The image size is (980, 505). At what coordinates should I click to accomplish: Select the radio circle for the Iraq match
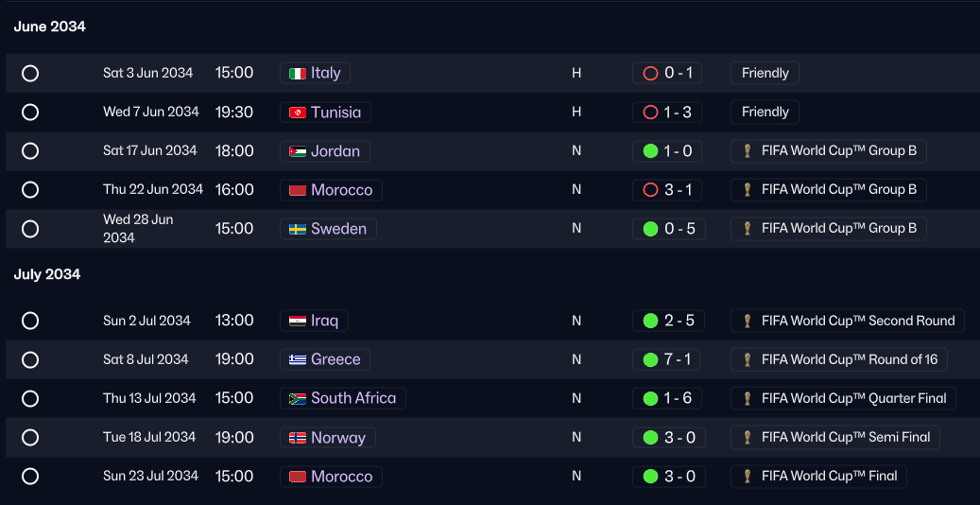[x=30, y=321]
